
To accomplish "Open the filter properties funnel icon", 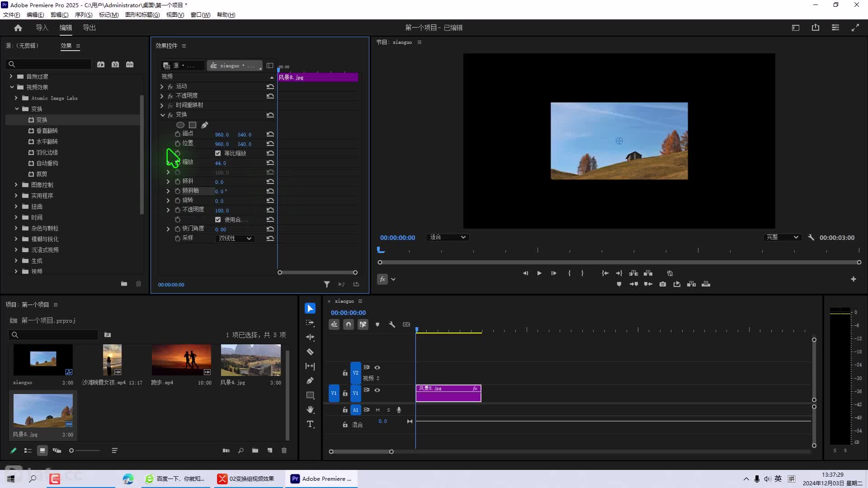I will [327, 284].
